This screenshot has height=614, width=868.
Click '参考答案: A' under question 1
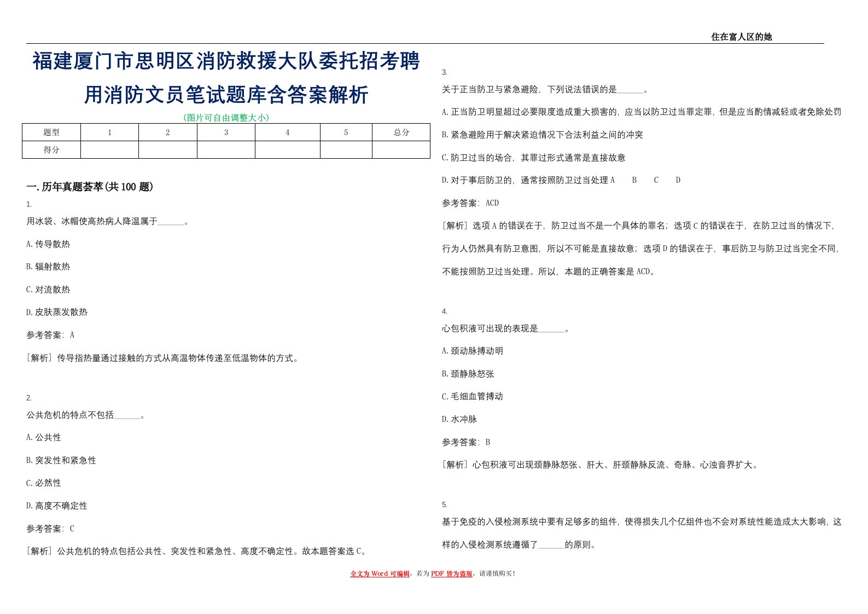[x=50, y=335]
